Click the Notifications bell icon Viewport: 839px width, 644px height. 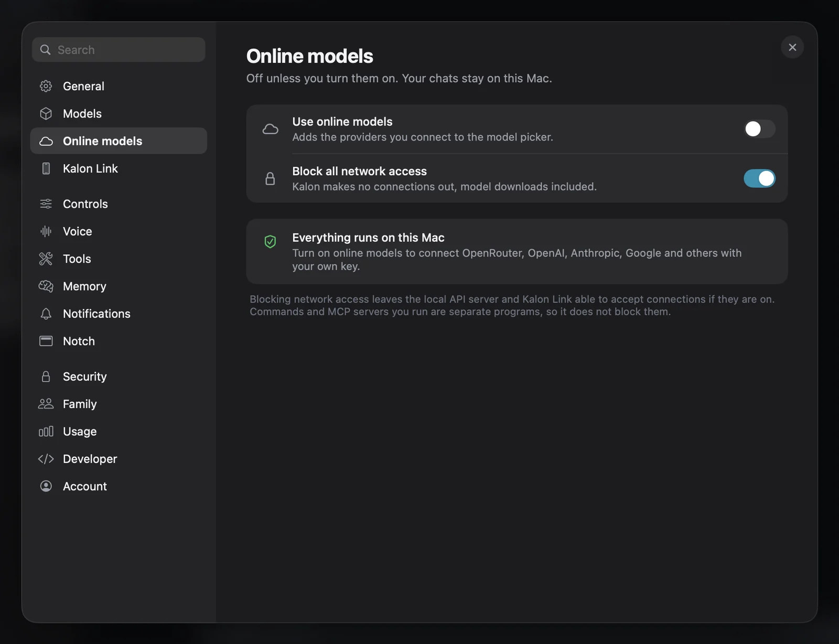[x=46, y=314]
